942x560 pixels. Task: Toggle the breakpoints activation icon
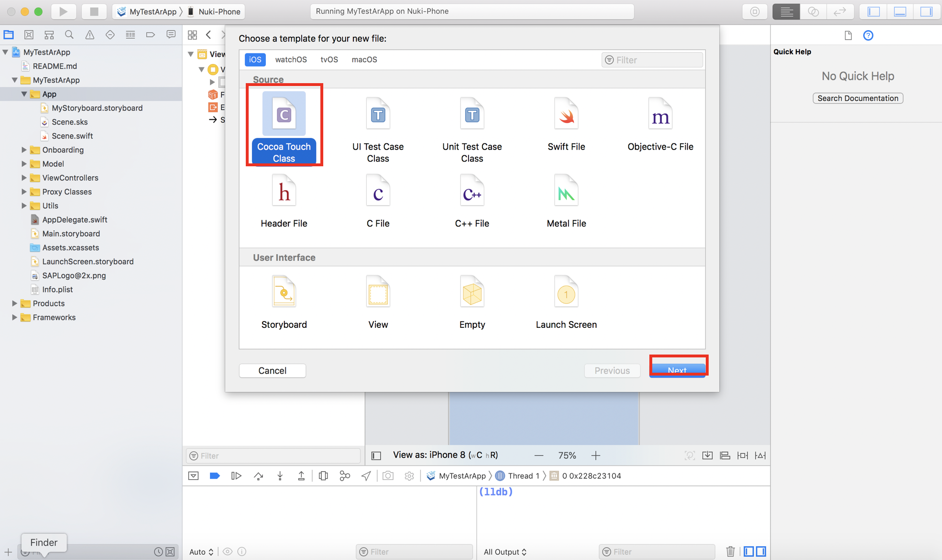pyautogui.click(x=215, y=476)
